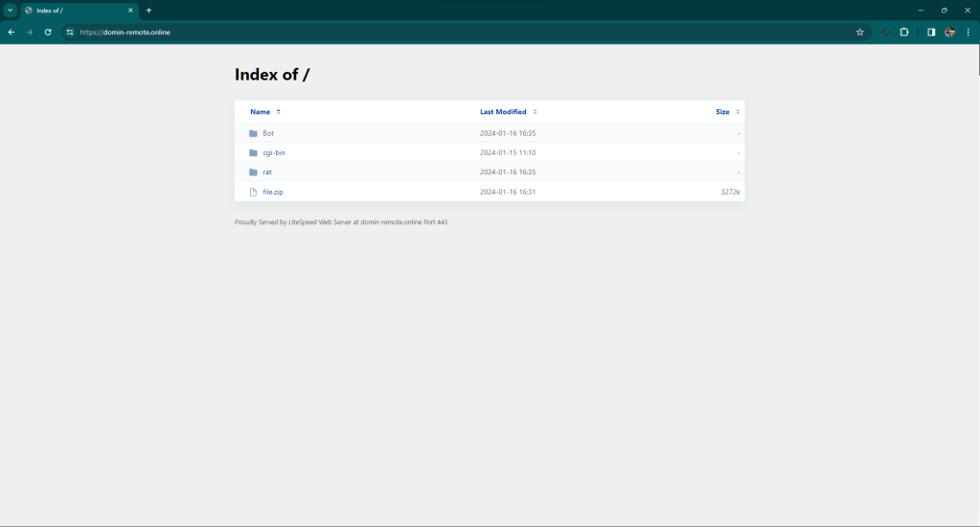Sort listing by Name column

pos(261,112)
